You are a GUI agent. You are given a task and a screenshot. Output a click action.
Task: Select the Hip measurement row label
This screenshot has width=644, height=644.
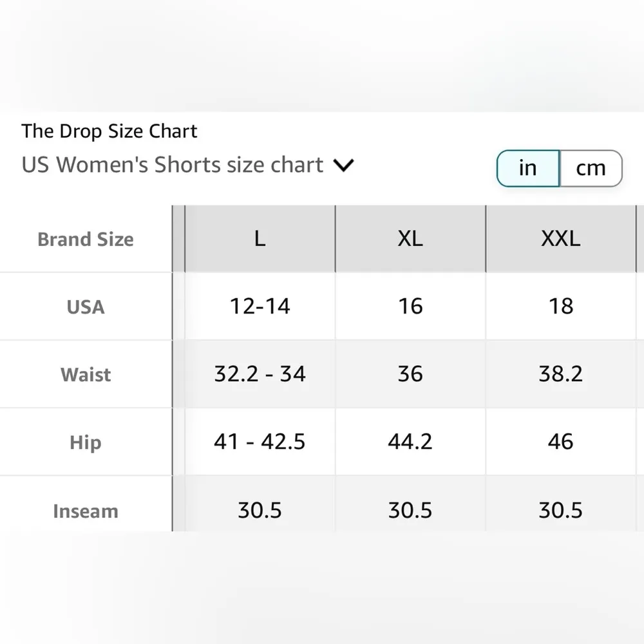click(x=85, y=442)
